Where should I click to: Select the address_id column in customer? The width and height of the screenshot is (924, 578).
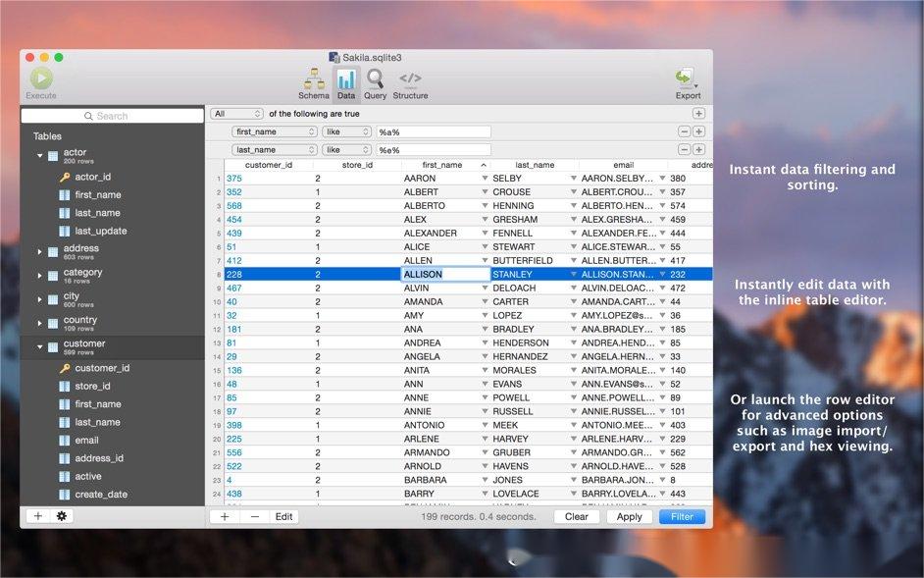click(x=99, y=458)
